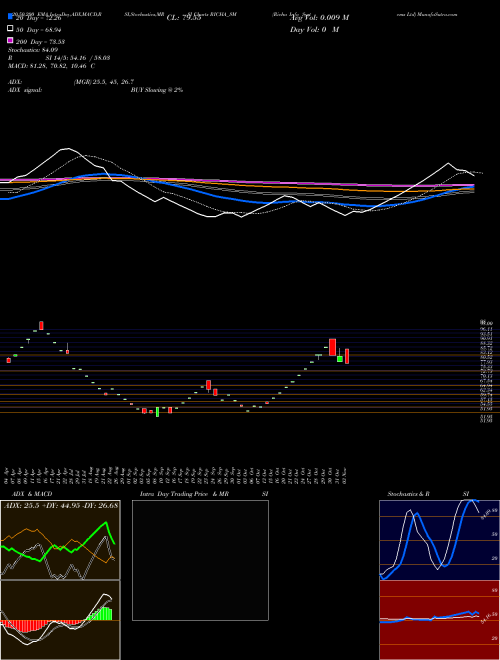The width and height of the screenshot is (500, 660).
Task: Click the ADX: 25.5 +DY: 44.95 -DY: 26.68 header
Action: click(61, 505)
